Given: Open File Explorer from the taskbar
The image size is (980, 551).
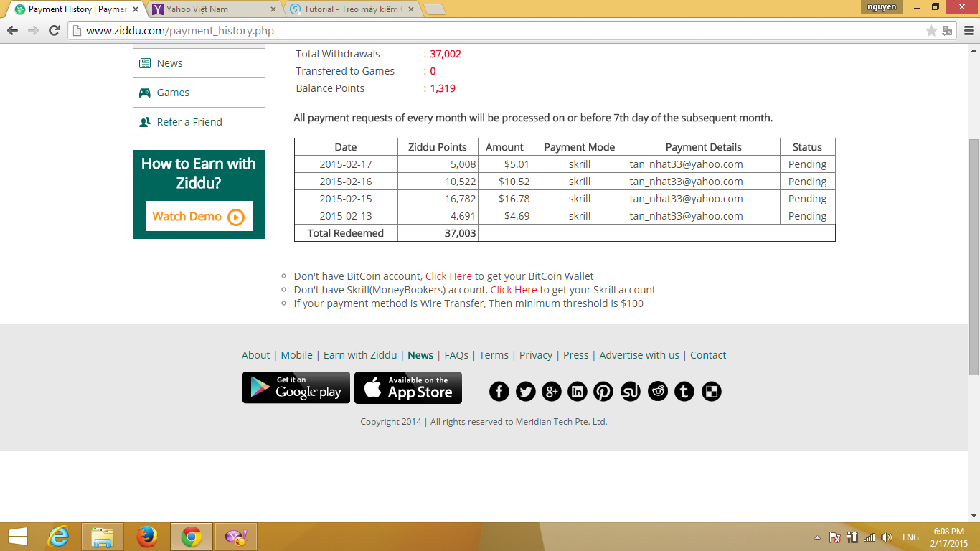Looking at the screenshot, I should pyautogui.click(x=103, y=537).
